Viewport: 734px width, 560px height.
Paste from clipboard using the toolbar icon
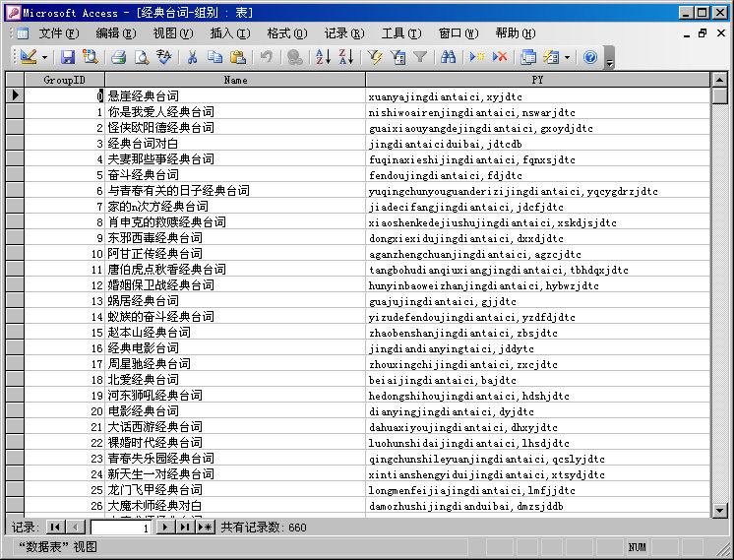(x=238, y=57)
